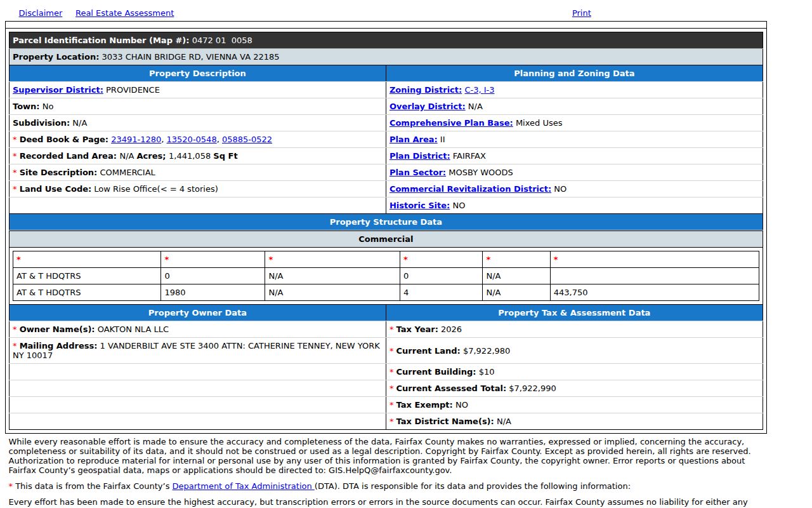This screenshot has height=508, width=812.
Task: Open the Plan Area link
Action: click(x=414, y=139)
